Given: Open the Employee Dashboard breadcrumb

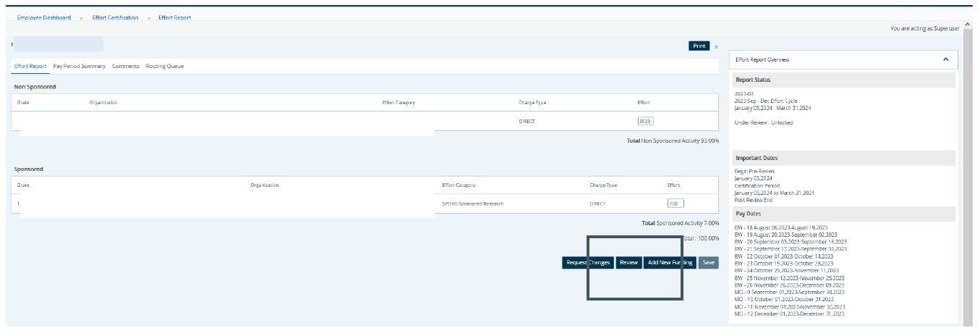Looking at the screenshot, I should tap(43, 17).
